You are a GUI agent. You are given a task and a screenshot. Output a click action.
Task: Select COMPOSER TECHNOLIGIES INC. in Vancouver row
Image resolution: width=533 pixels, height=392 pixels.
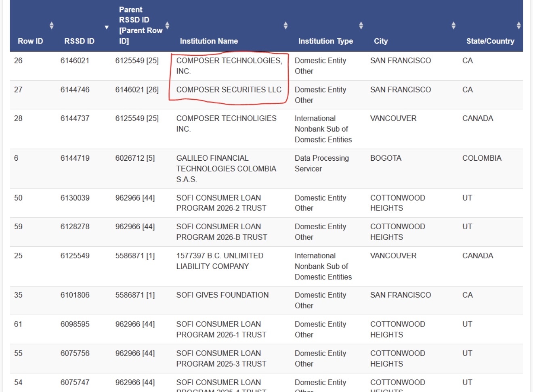click(227, 124)
